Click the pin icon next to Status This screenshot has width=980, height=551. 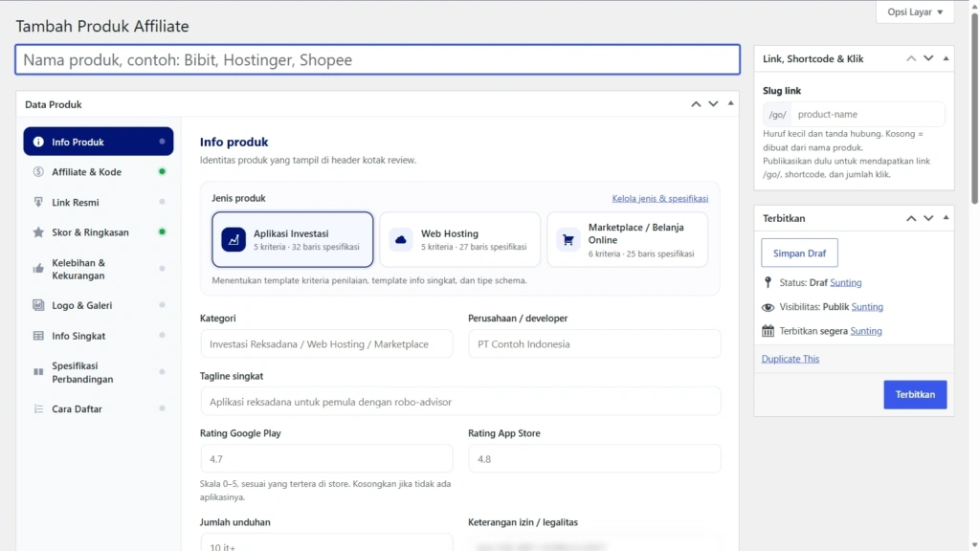[x=768, y=282]
